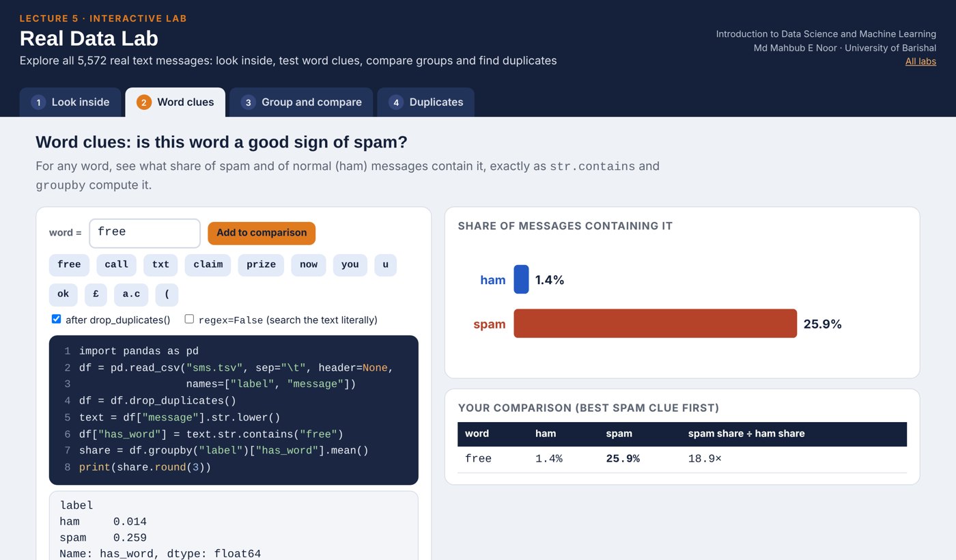Viewport: 956px width, 560px height.
Task: Pick the 'now' word chip
Action: pos(309,265)
